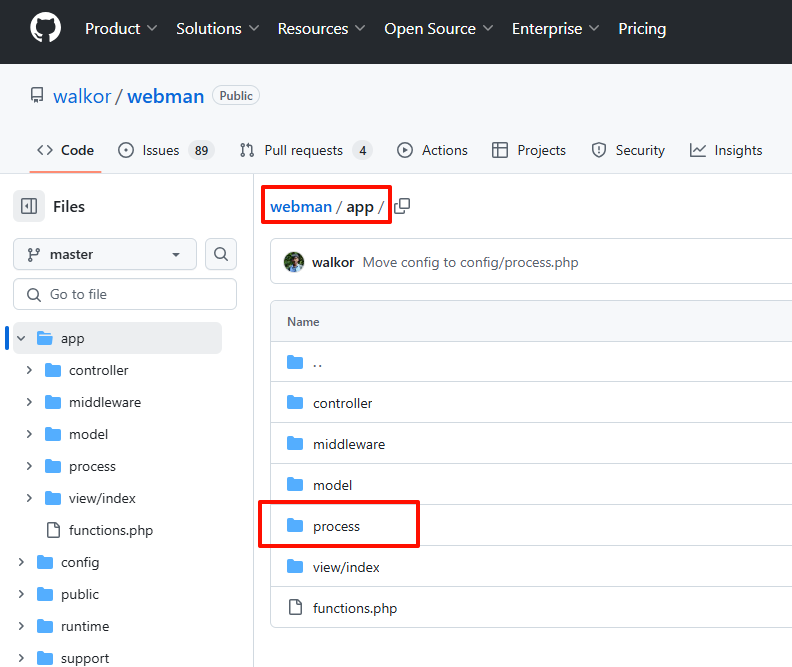Viewport: 792px width, 667px height.
Task: Select model in the file tree
Action: [88, 434]
